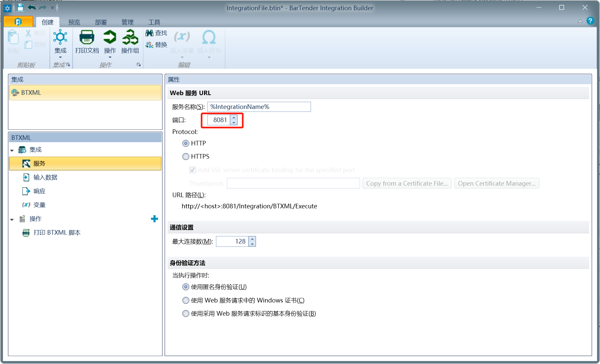
Task: Select the BTXML integration in the 集成 list
Action: [x=85, y=93]
